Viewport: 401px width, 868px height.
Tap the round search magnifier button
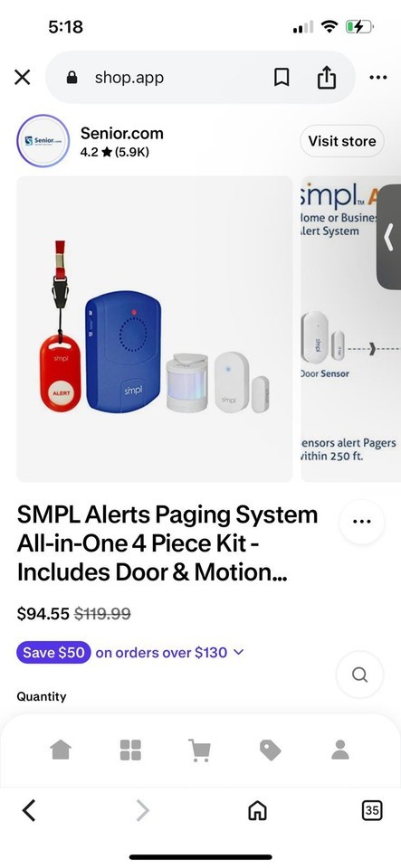point(359,675)
